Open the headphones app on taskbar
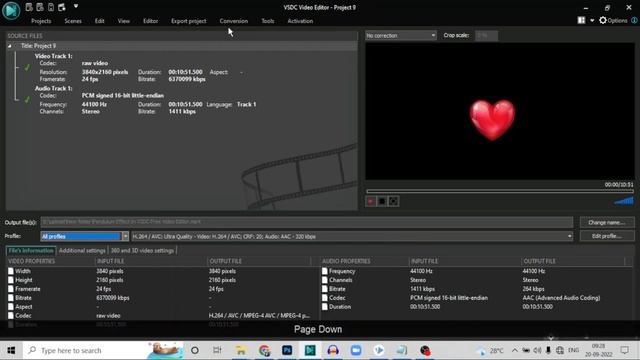Screen dimensions: 640x360 pyautogui.click(x=333, y=350)
